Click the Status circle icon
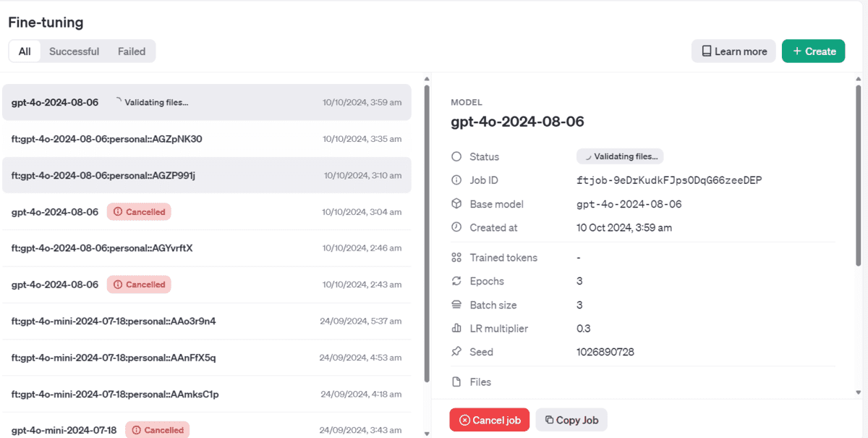 [456, 156]
